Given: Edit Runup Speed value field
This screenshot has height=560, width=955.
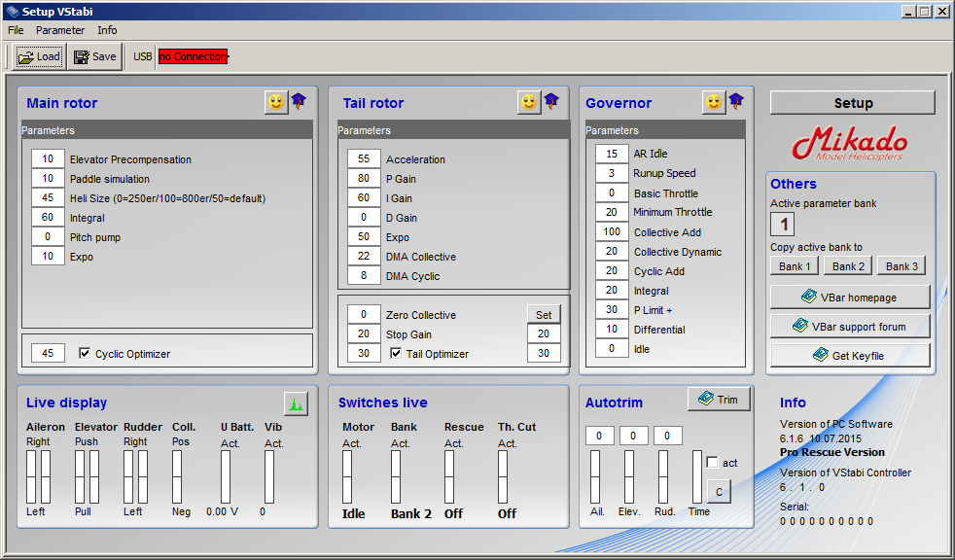Looking at the screenshot, I should [612, 173].
